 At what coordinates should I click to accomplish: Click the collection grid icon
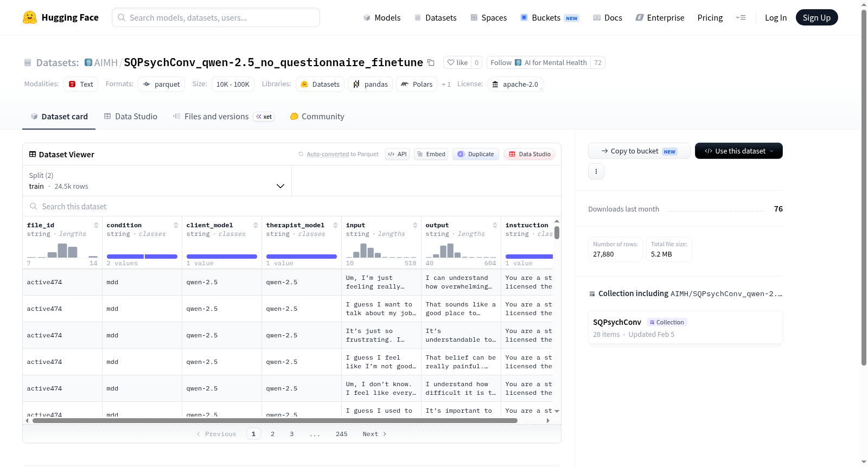pos(592,294)
